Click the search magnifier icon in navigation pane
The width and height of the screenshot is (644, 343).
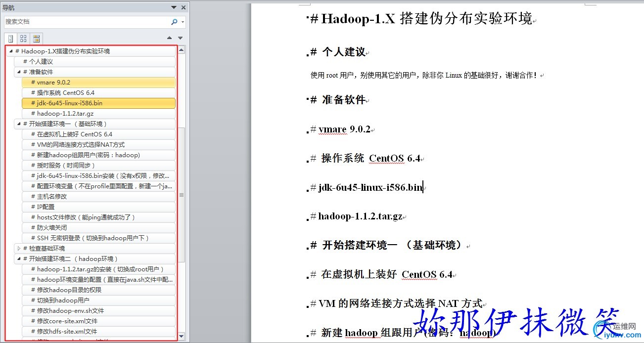pyautogui.click(x=174, y=22)
